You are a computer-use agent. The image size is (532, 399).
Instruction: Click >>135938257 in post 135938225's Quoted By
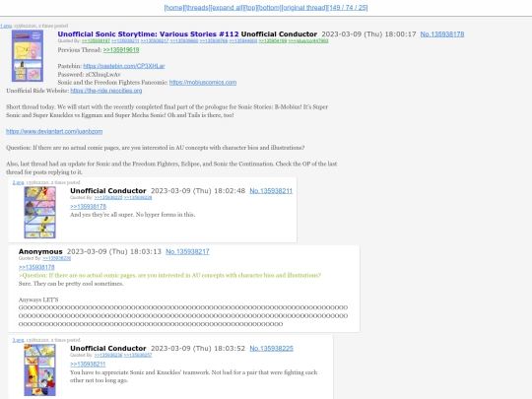(138, 355)
